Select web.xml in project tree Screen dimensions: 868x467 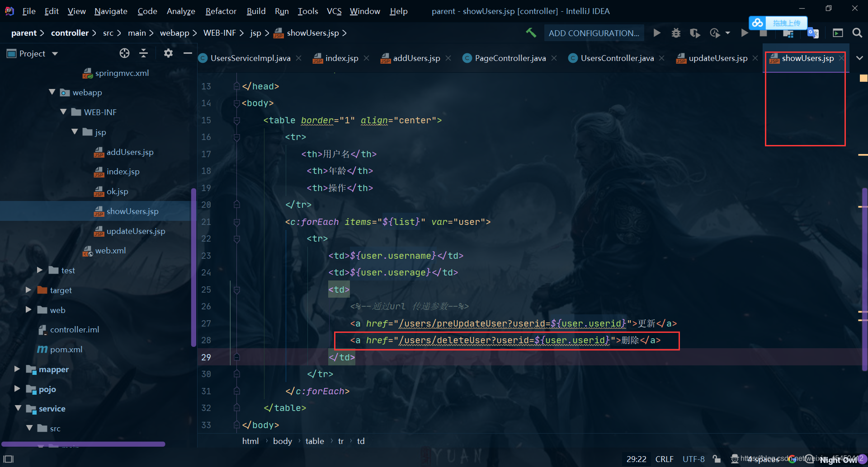point(110,251)
